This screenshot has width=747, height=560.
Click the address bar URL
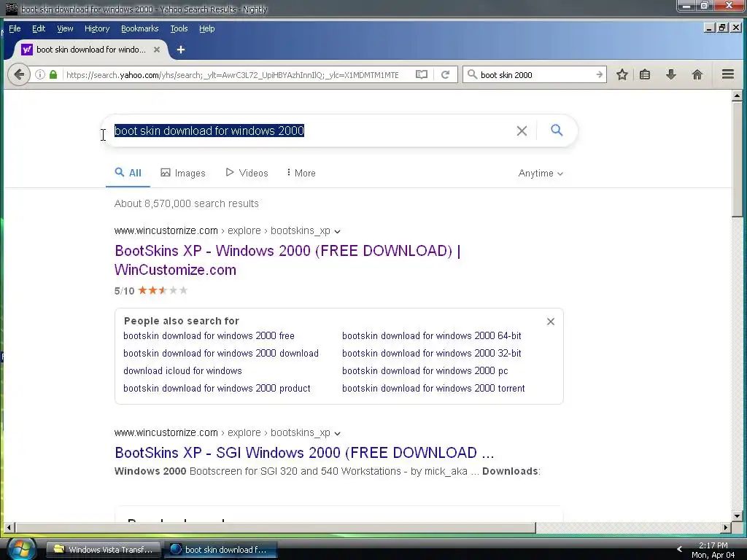click(x=233, y=75)
